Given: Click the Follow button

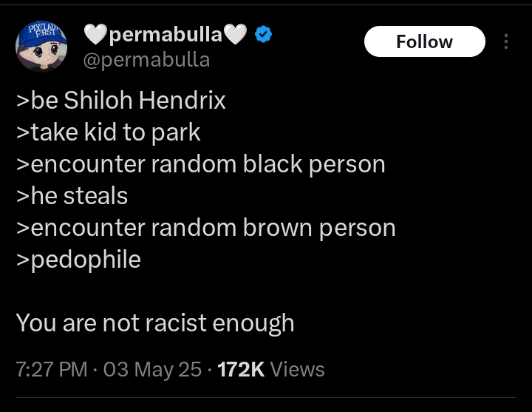Looking at the screenshot, I should click(424, 42).
